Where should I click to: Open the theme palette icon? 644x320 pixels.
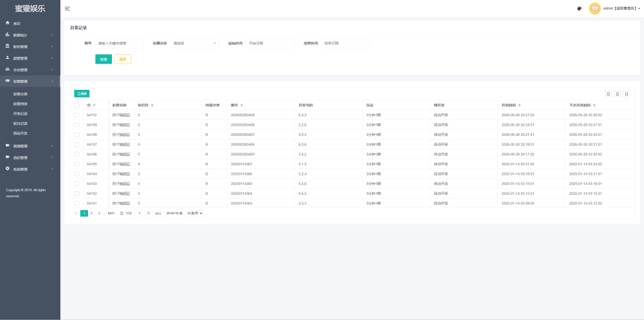click(579, 8)
